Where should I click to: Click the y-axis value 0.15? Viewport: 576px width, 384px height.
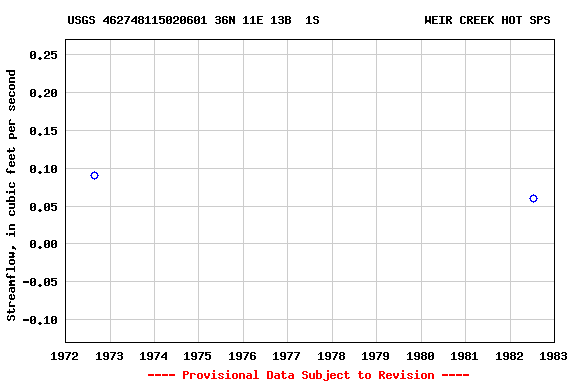click(x=43, y=131)
